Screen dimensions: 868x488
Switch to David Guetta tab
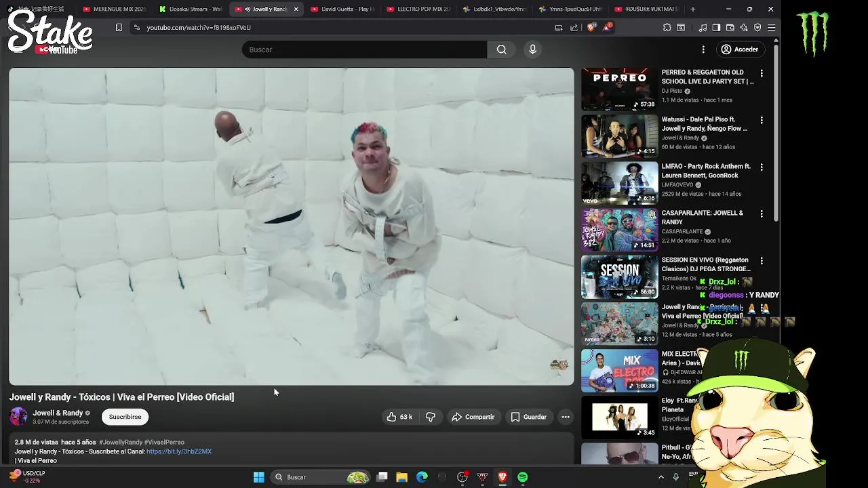coord(342,9)
